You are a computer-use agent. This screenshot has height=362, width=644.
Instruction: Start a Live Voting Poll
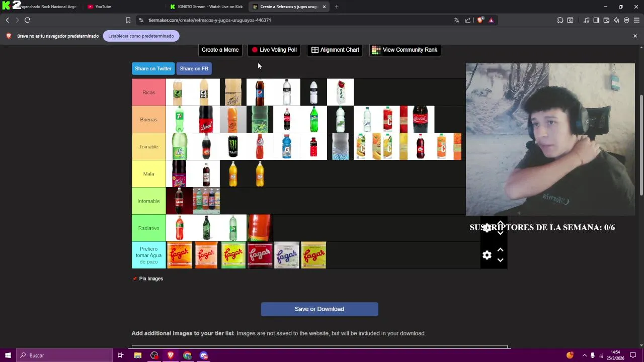pos(275,50)
